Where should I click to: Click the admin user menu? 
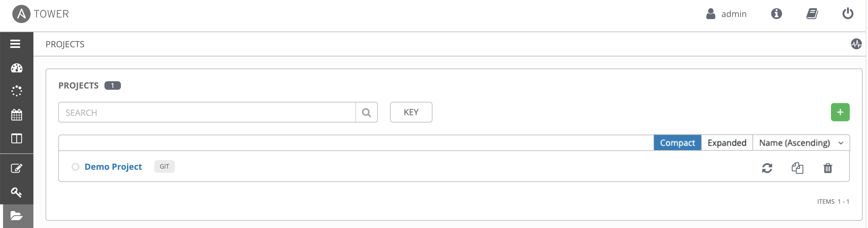tap(726, 14)
